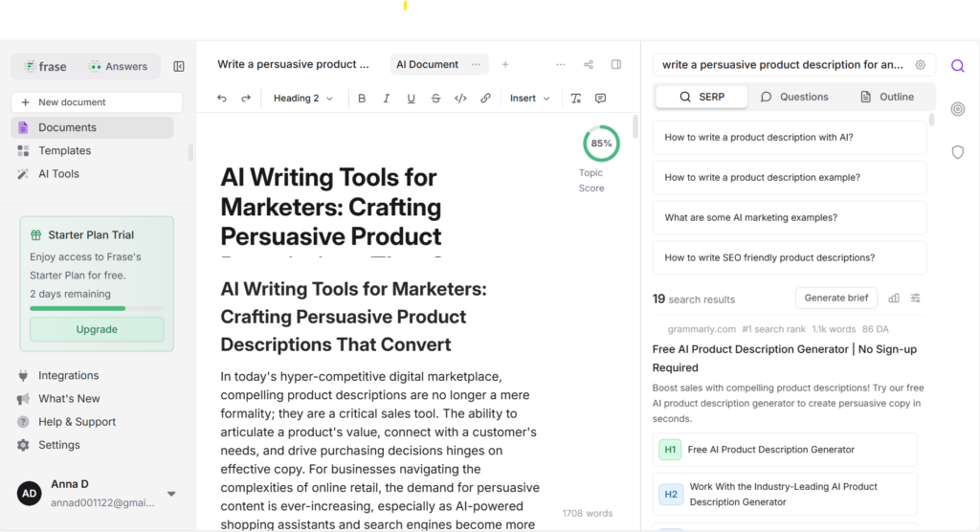Open the grammarly.com source link
The height and width of the screenshot is (532, 980).
702,329
